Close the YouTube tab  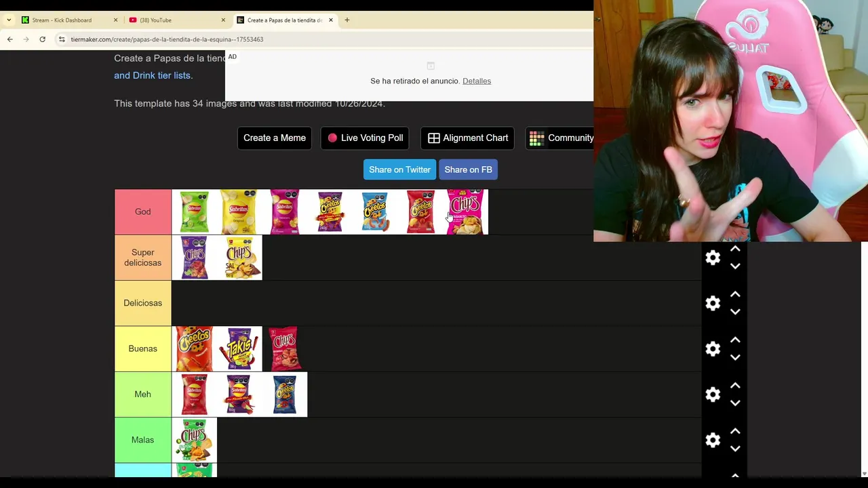223,20
